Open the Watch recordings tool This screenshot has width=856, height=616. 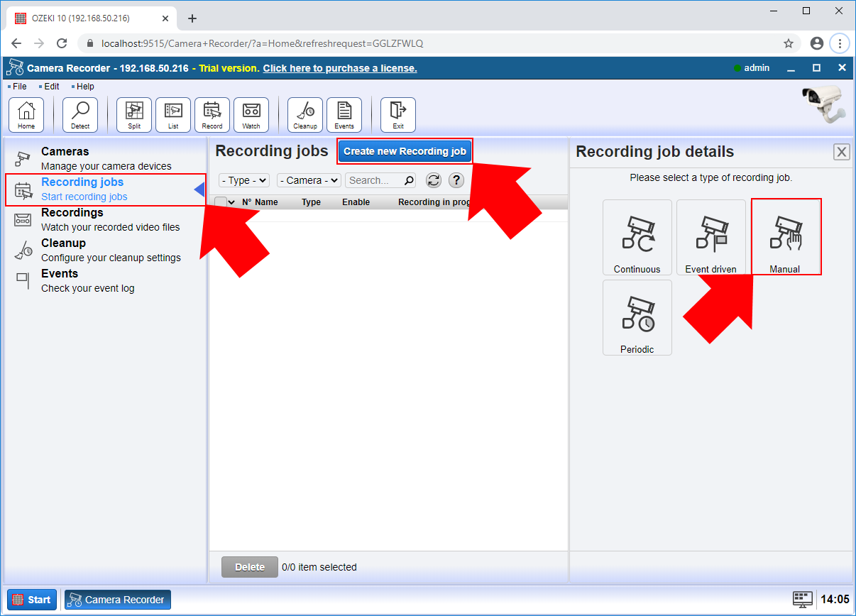(251, 115)
